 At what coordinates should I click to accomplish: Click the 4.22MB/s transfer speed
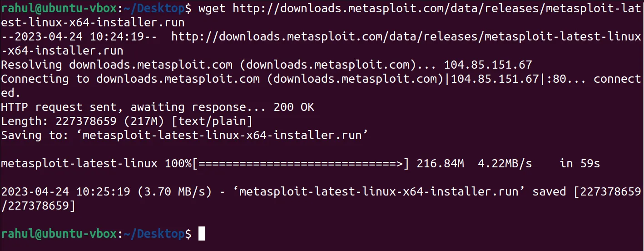(505, 163)
